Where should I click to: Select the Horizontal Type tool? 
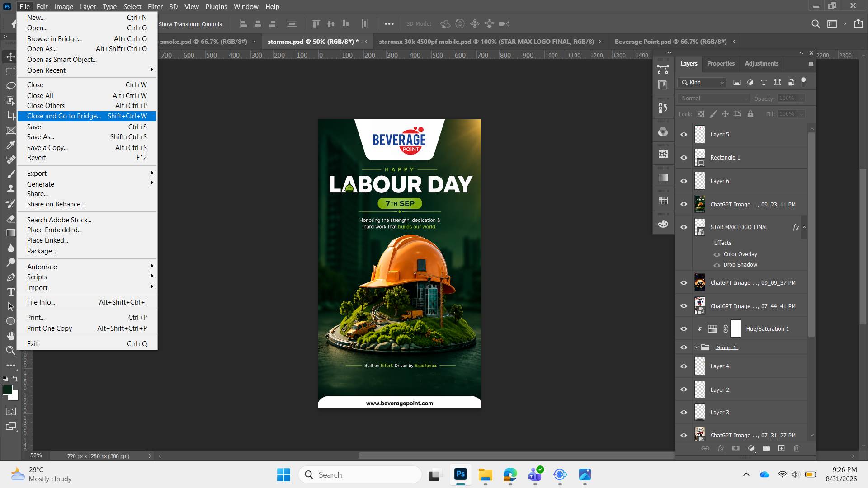pos(10,292)
